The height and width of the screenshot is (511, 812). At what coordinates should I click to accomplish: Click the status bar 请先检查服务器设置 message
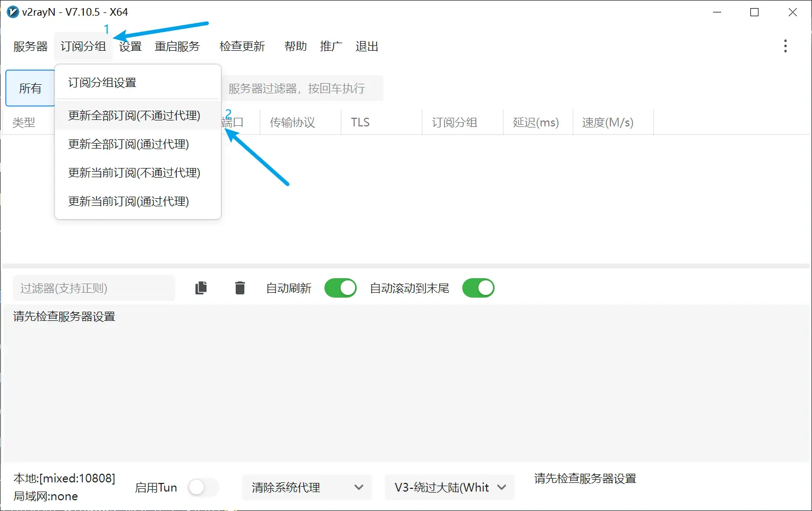[x=585, y=478]
